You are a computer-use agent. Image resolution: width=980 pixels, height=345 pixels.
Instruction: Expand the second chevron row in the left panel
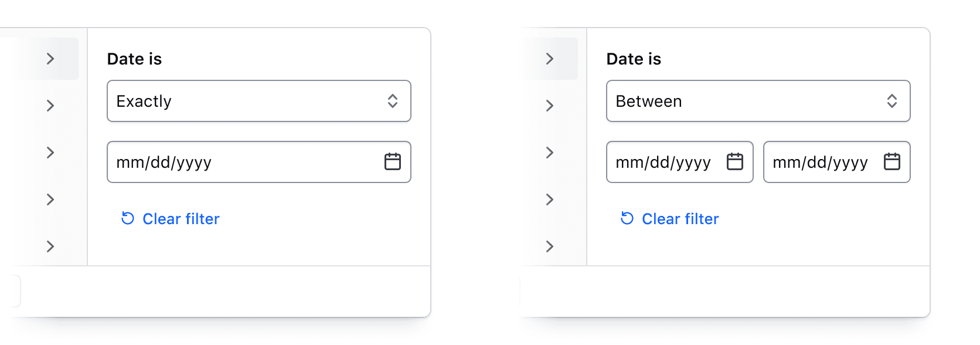[50, 106]
